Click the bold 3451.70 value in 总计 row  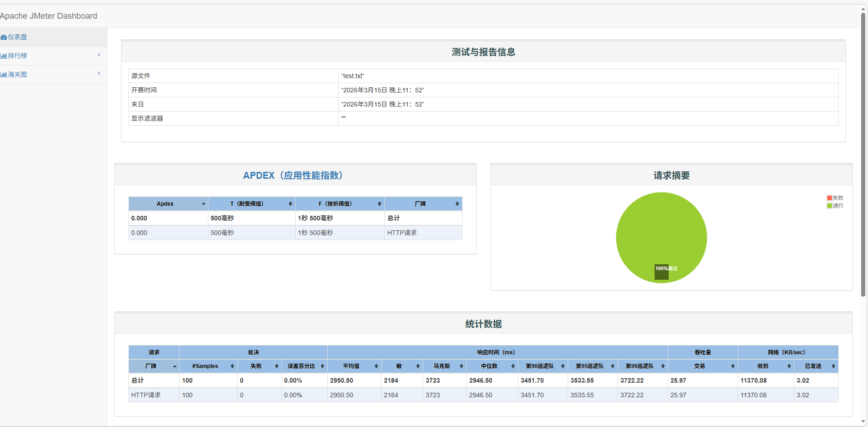click(532, 380)
